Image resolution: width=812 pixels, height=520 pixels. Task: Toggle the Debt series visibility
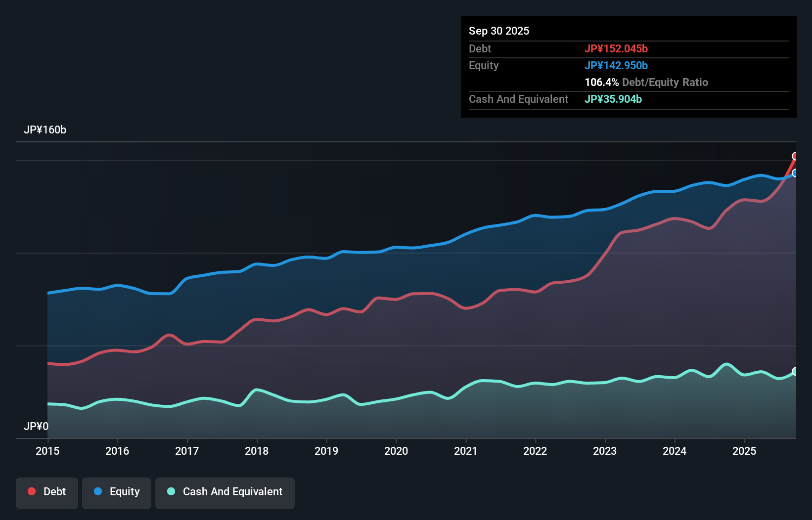[x=47, y=491]
